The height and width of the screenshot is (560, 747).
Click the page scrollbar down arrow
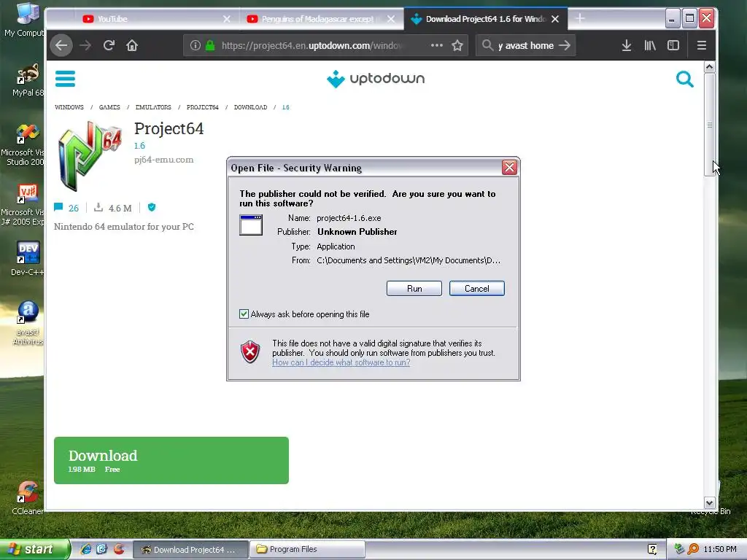click(709, 503)
